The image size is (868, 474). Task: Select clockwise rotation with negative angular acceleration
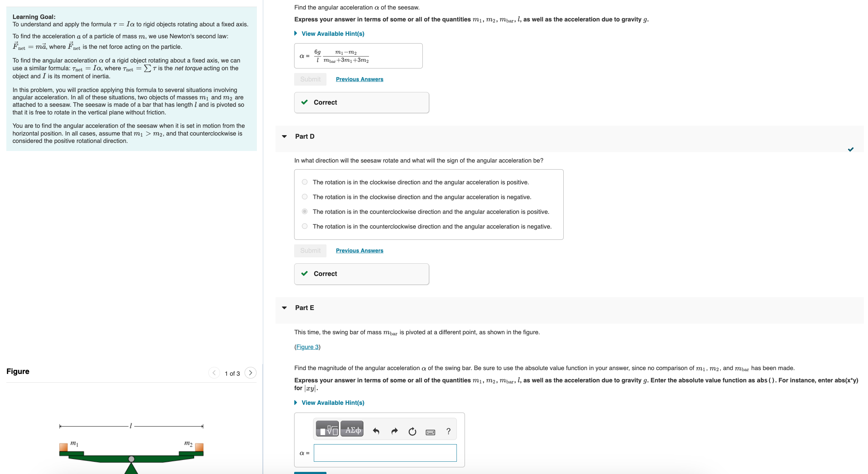[304, 197]
